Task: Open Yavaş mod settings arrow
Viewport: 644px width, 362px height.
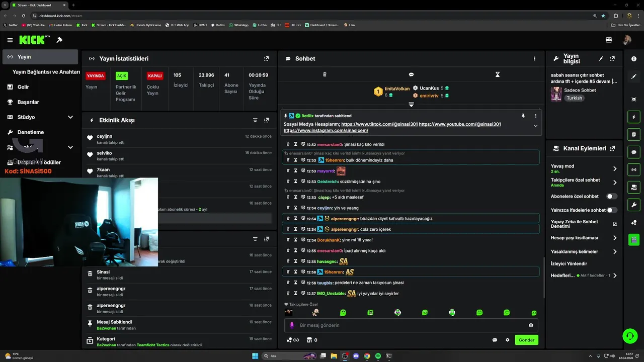Action: coord(615,169)
